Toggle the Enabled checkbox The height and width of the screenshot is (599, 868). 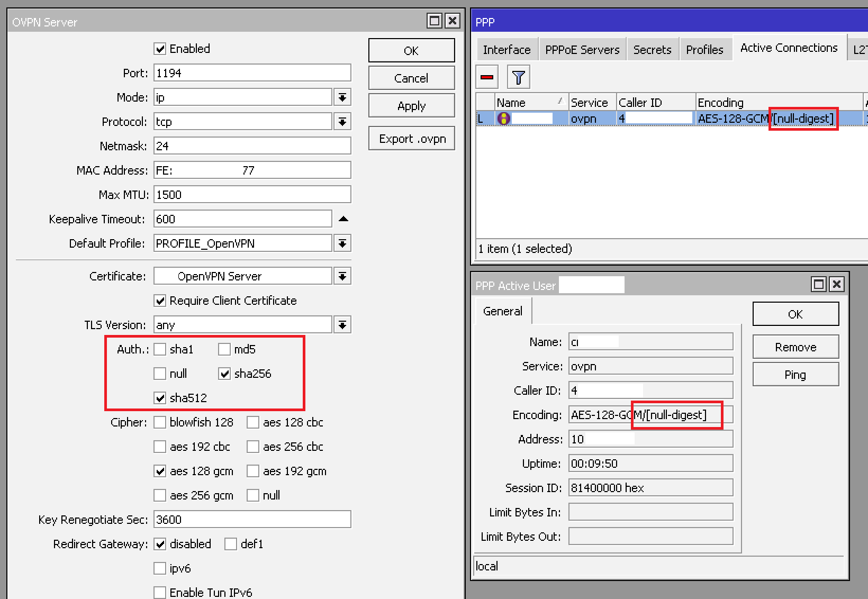(x=160, y=49)
